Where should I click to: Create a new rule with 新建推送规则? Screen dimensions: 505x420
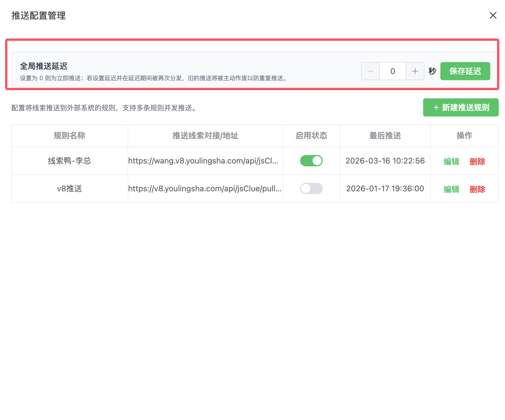click(x=461, y=107)
